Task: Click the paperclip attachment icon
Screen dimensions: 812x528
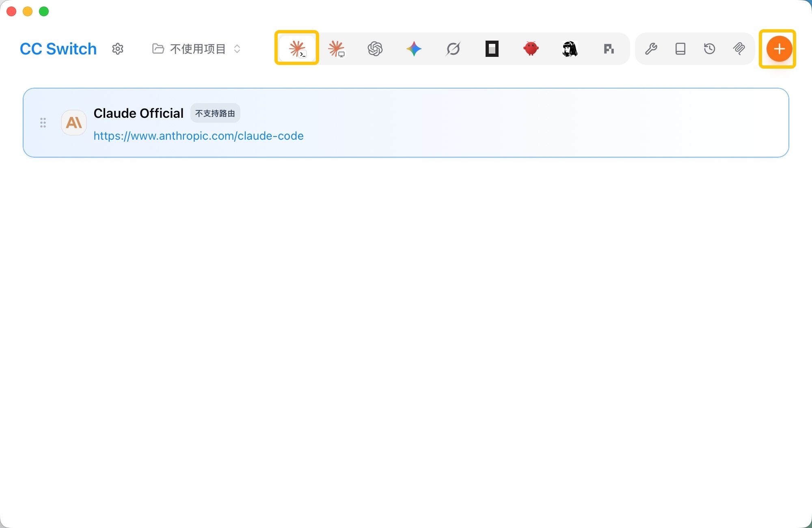Action: click(x=739, y=49)
